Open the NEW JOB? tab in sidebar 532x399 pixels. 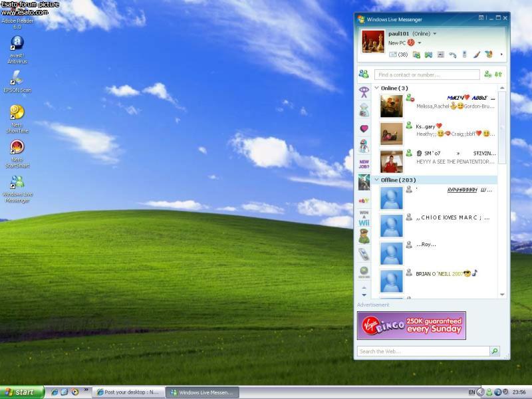[364, 164]
